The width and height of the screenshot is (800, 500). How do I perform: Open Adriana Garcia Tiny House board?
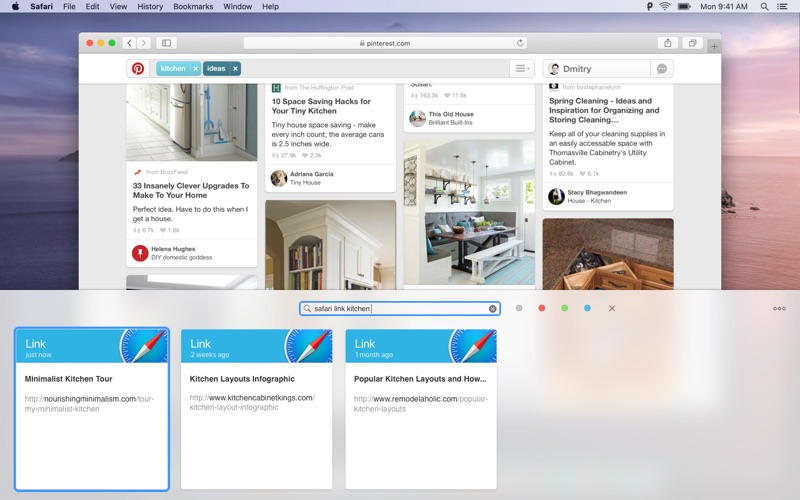click(x=305, y=182)
